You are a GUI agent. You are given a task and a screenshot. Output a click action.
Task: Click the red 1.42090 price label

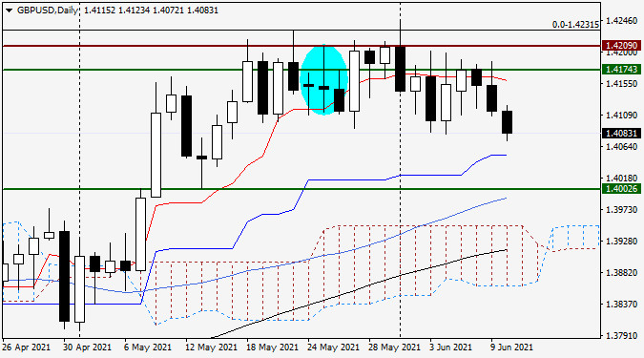621,45
